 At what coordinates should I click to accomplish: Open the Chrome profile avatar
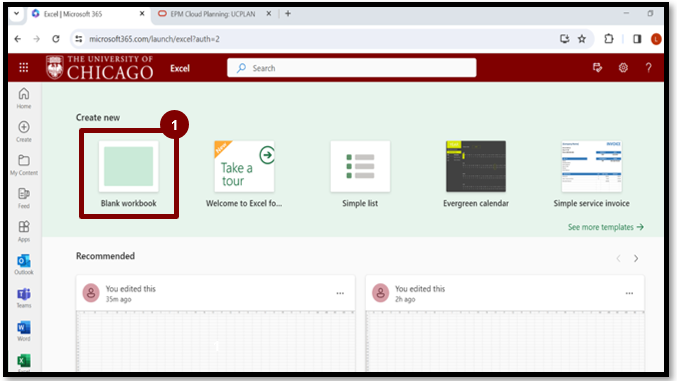click(656, 39)
